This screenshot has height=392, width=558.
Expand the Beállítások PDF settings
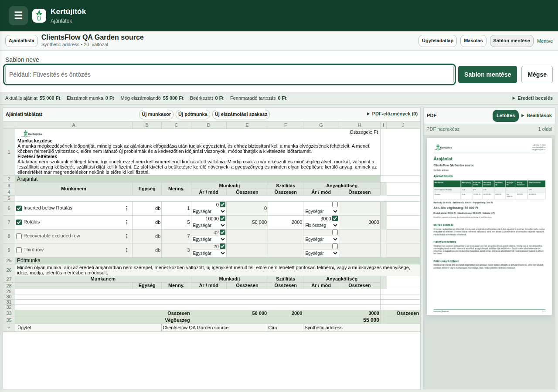coord(536,115)
